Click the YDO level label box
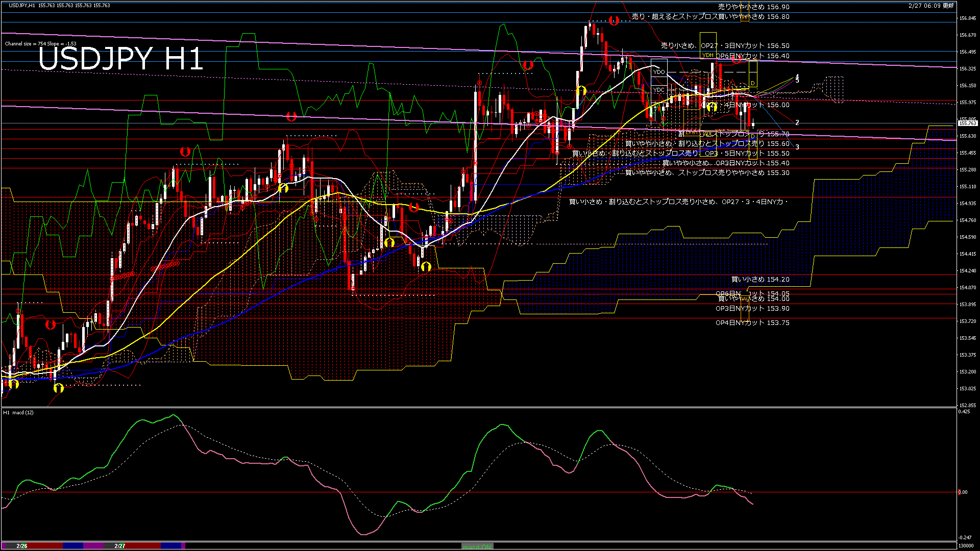The width and height of the screenshot is (980, 551). pos(659,72)
